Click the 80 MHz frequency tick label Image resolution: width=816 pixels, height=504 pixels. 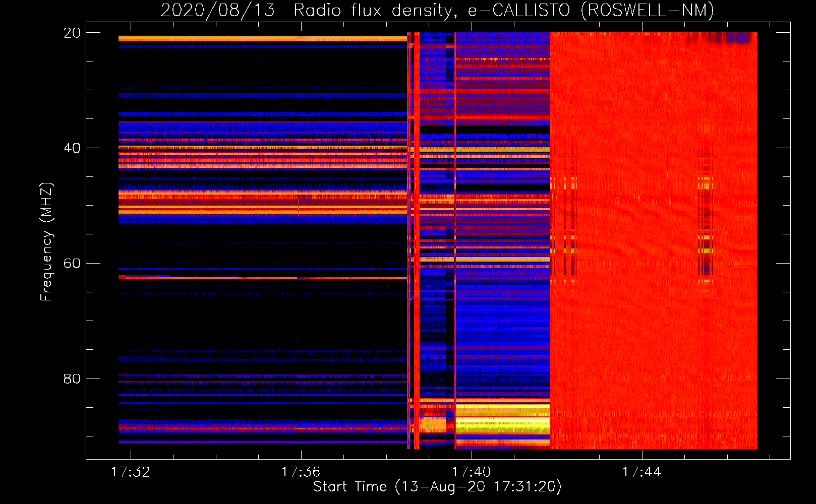[x=72, y=379]
